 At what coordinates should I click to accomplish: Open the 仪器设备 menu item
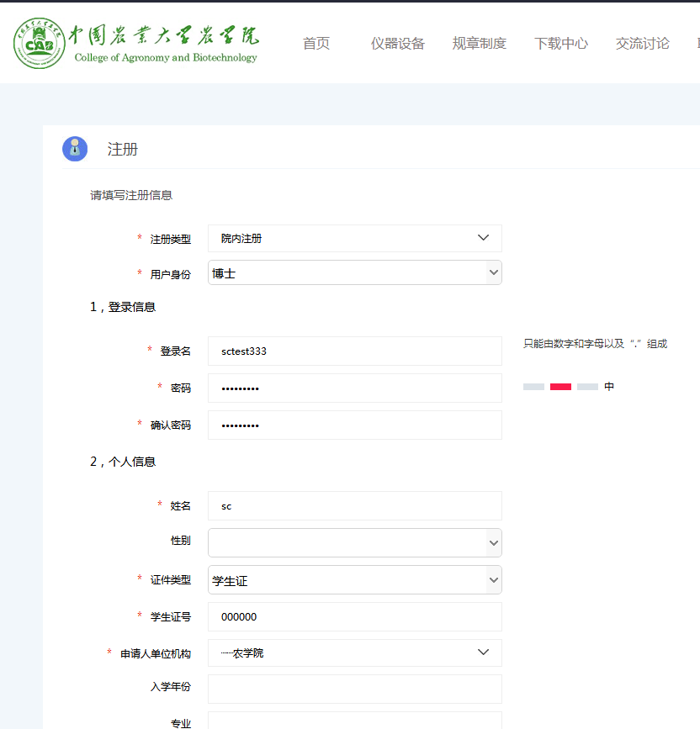click(x=398, y=44)
